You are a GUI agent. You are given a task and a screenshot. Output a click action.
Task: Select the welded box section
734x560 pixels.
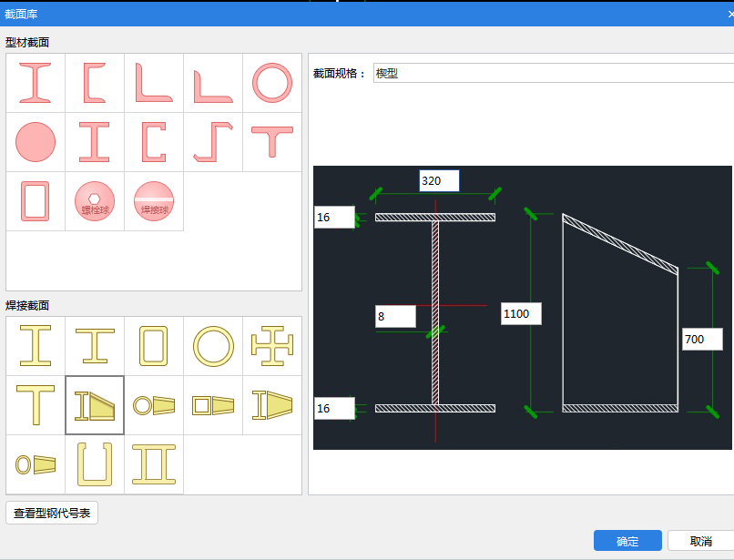154,346
